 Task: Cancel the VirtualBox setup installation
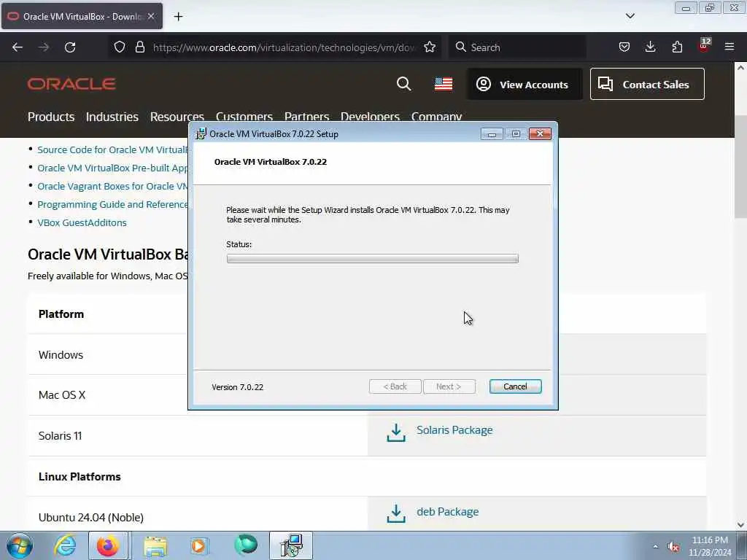click(x=515, y=386)
